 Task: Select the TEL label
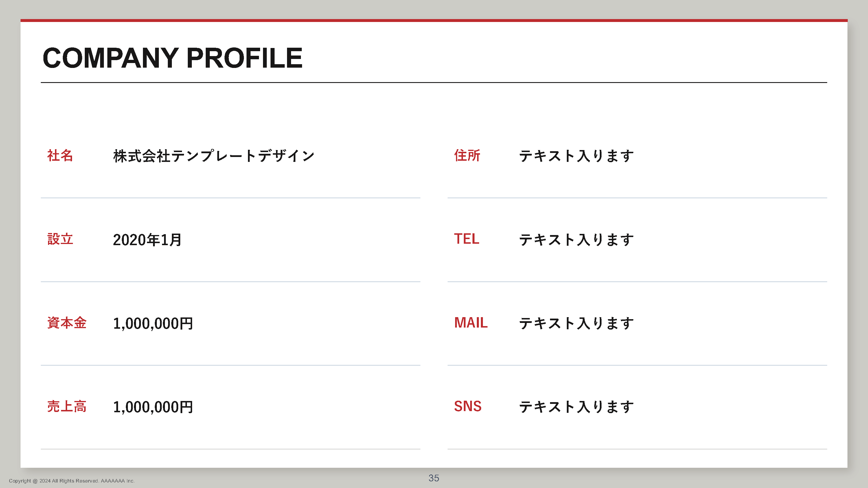click(466, 239)
